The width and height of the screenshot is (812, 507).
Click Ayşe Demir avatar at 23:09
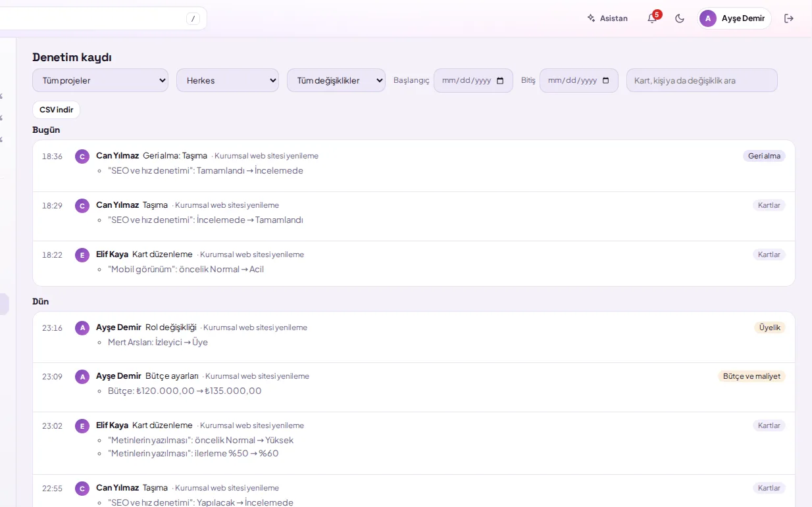tap(82, 377)
